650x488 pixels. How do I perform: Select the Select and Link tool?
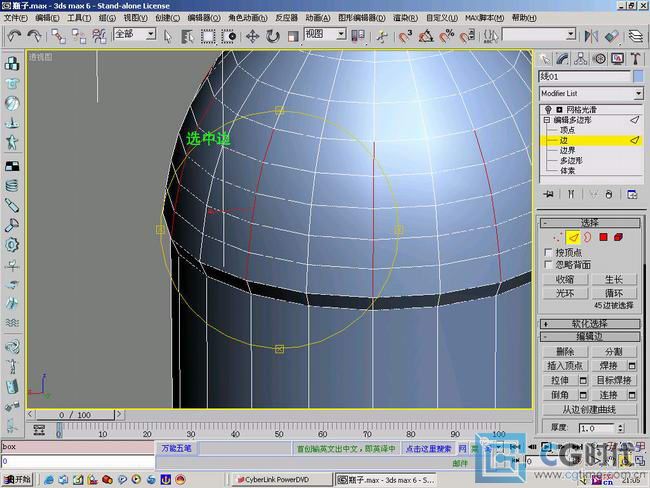[x=58, y=36]
